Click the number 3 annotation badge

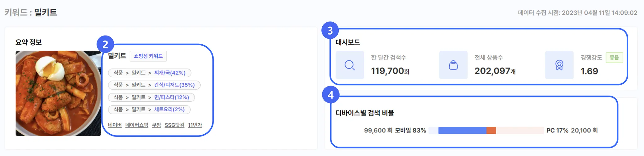(330, 31)
